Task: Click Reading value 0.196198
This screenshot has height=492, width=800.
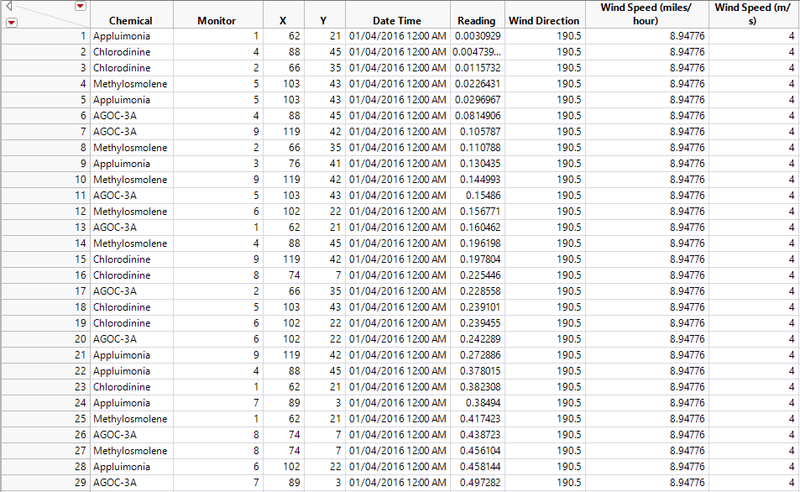Action: click(480, 243)
